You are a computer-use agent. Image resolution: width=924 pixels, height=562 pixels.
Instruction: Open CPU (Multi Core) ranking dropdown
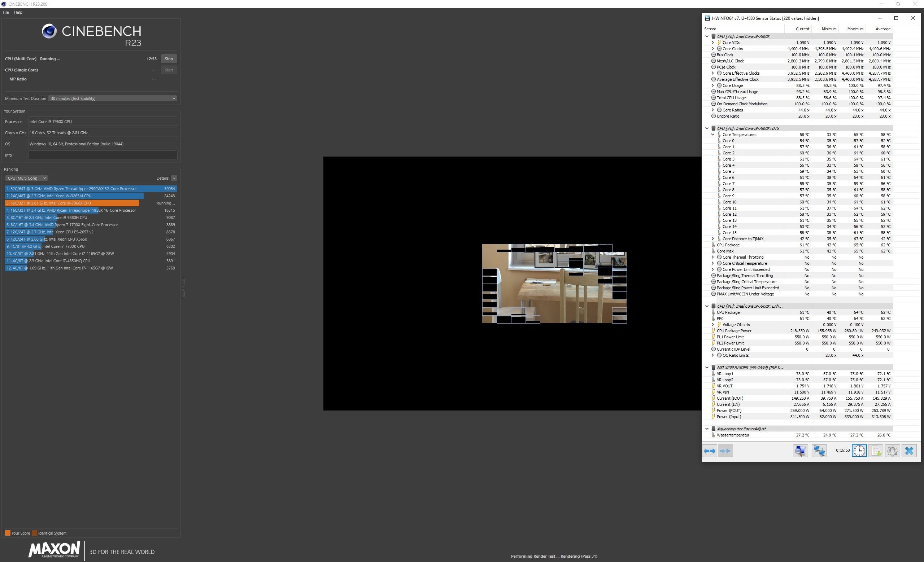tap(26, 178)
